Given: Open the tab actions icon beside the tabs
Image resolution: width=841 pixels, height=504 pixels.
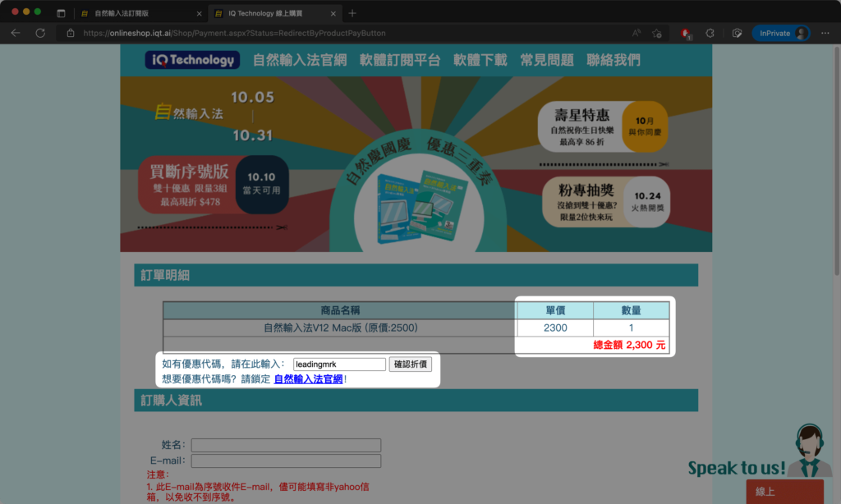Looking at the screenshot, I should [61, 13].
